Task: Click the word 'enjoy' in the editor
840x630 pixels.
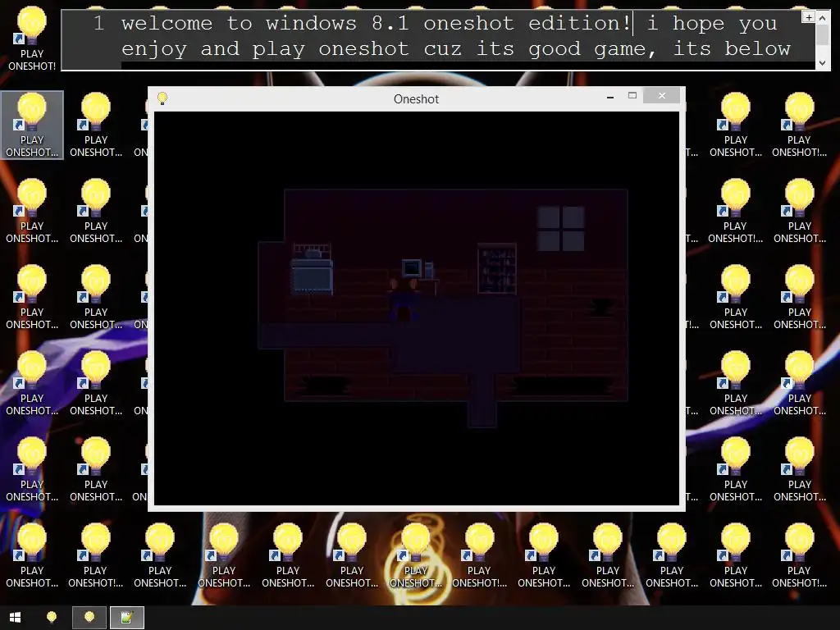Action: [154, 48]
